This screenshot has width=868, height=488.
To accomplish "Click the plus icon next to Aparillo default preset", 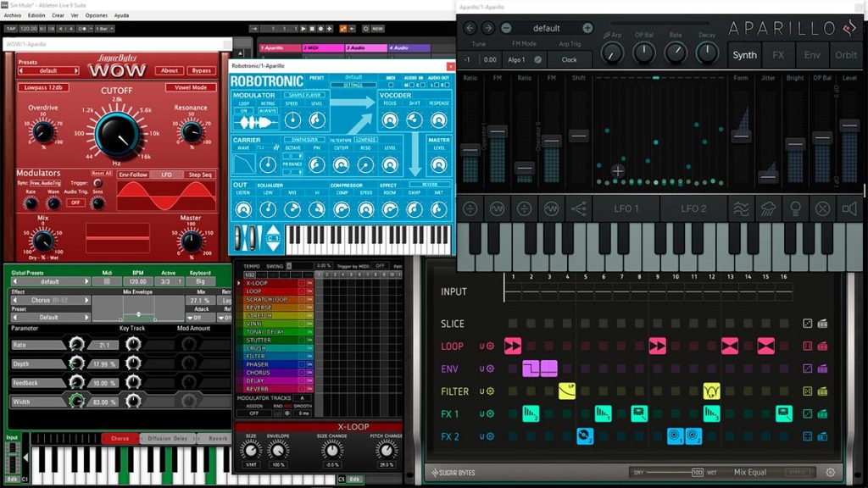I will [x=587, y=28].
